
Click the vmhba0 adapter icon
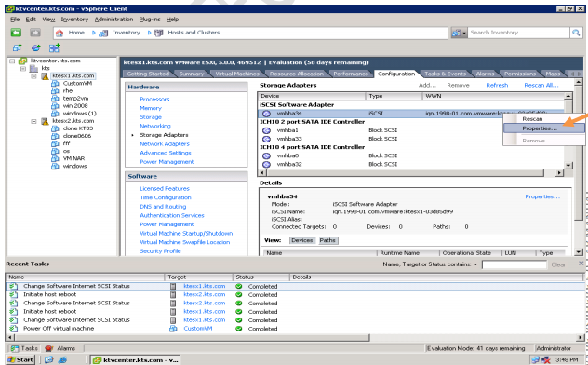point(266,155)
